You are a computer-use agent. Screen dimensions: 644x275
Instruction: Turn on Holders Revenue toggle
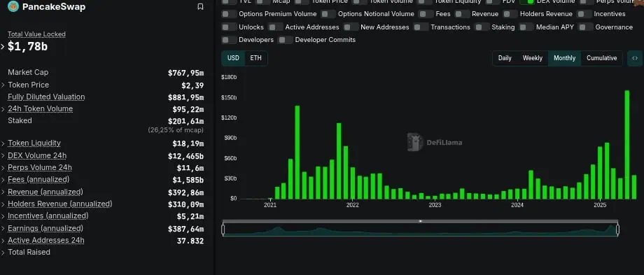(511, 14)
